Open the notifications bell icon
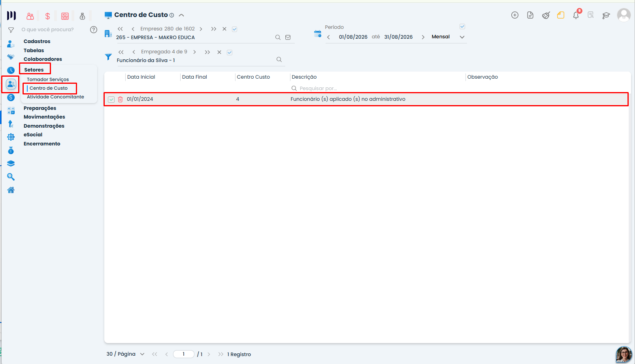This screenshot has height=364, width=635. [576, 15]
